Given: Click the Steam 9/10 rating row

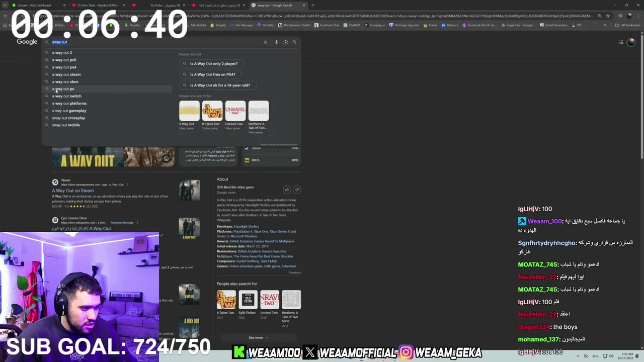Looking at the screenshot, I should pyautogui.click(x=271, y=148).
